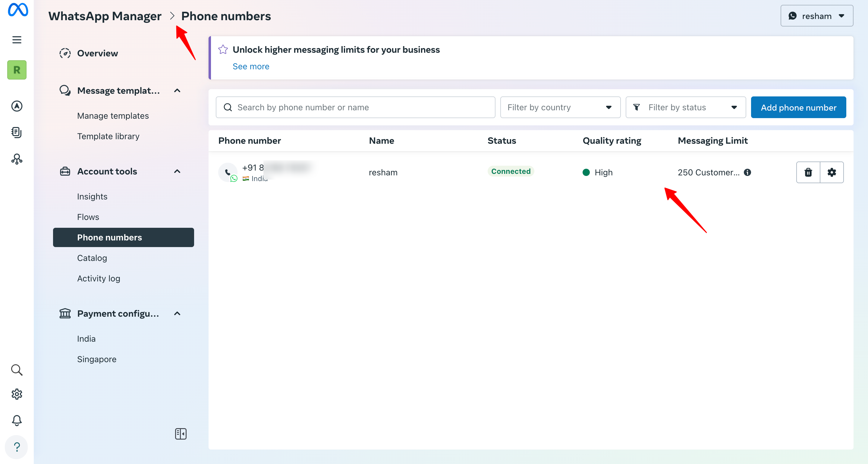Screen dimensions: 868x464
Task: Click the Overview gauge icon
Action: pos(65,53)
